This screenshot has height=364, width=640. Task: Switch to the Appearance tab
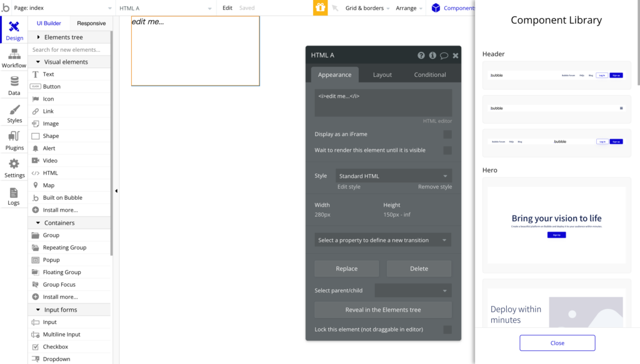tap(335, 74)
